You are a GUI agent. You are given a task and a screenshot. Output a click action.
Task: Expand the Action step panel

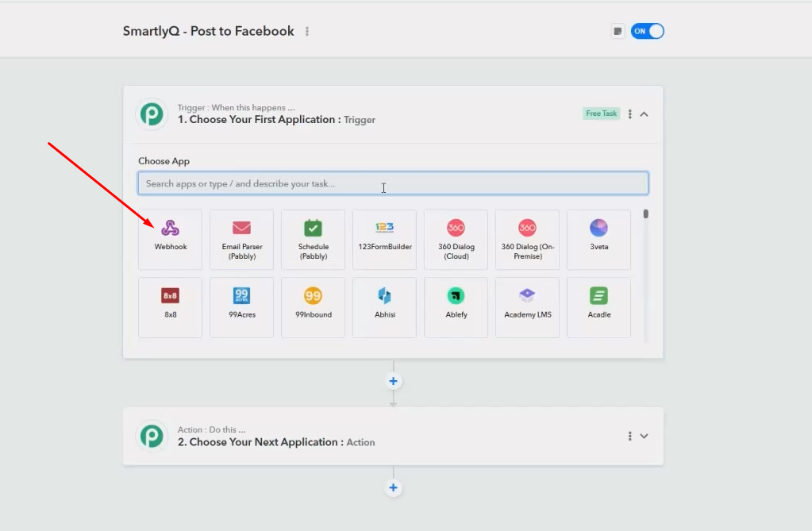point(645,437)
